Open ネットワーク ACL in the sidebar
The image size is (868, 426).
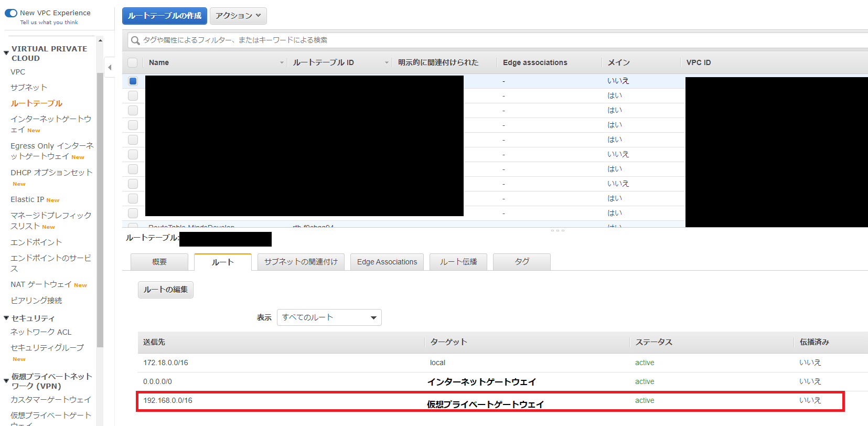click(41, 332)
